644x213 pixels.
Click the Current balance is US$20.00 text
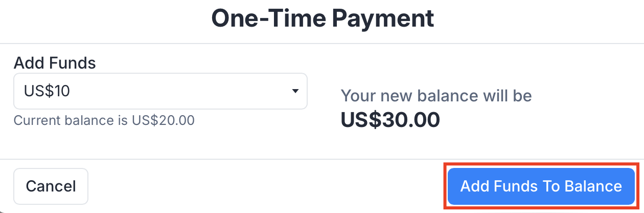point(104,121)
